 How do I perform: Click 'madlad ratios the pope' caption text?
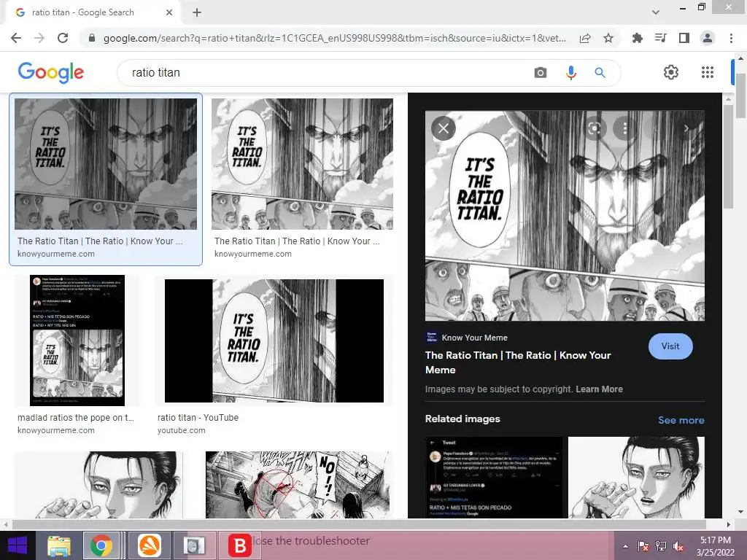(x=76, y=418)
